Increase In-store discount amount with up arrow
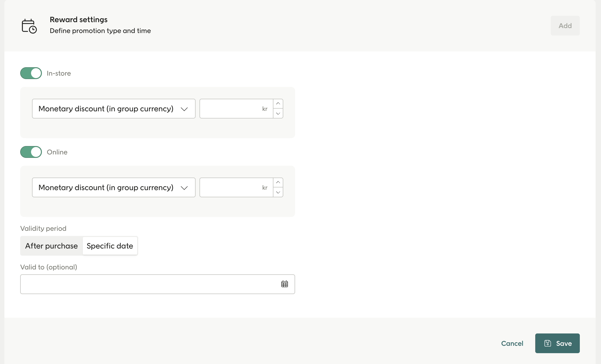 click(278, 104)
